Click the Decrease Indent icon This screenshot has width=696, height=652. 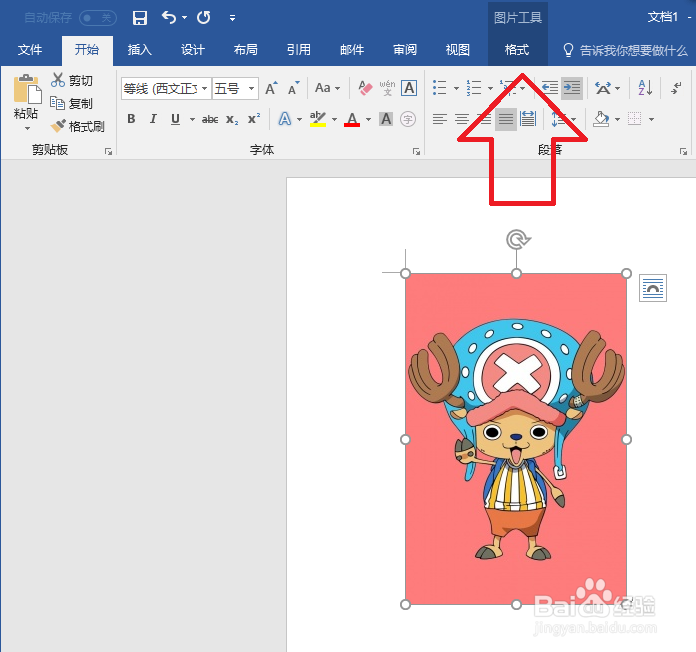coord(550,87)
